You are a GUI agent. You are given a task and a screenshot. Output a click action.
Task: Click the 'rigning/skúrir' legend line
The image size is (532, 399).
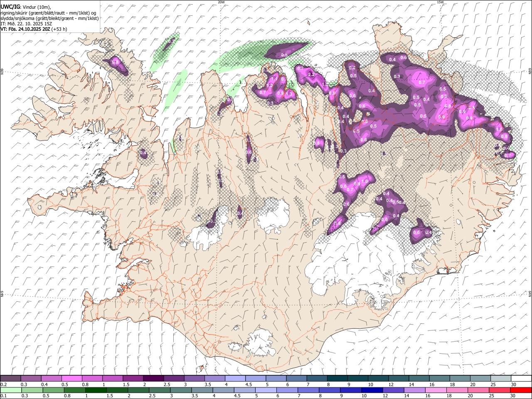pyautogui.click(x=48, y=13)
